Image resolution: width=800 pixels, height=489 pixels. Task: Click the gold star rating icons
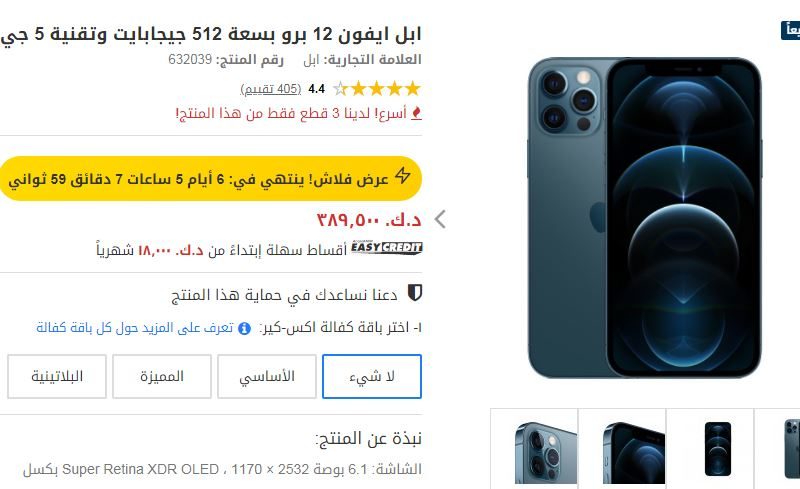[x=377, y=89]
